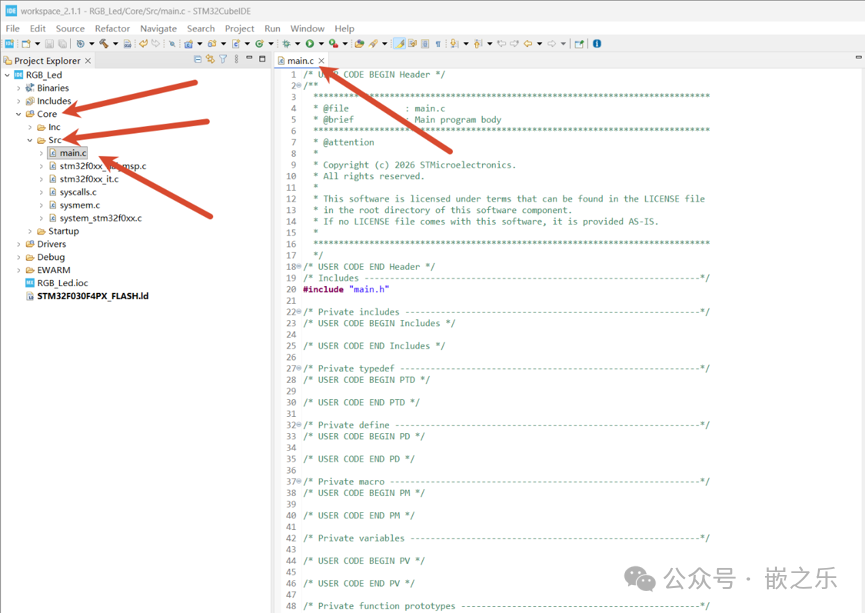Expand the Binaries node
The image size is (865, 613).
(19, 88)
